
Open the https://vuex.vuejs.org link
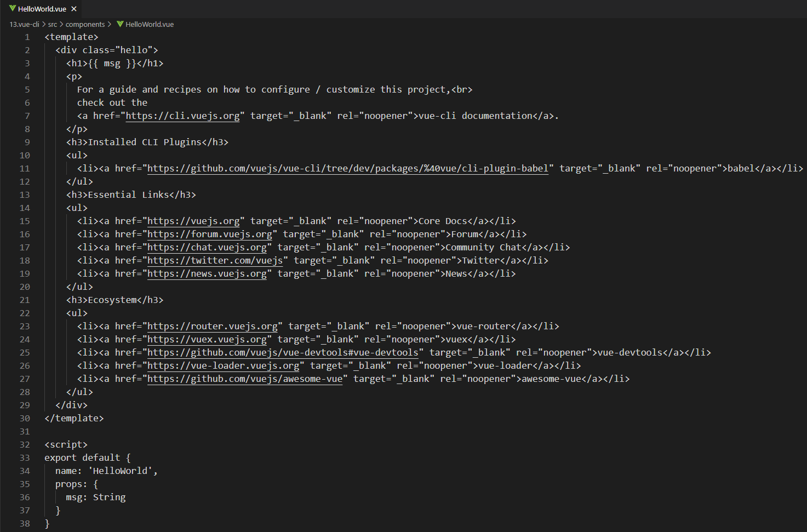pyautogui.click(x=207, y=339)
